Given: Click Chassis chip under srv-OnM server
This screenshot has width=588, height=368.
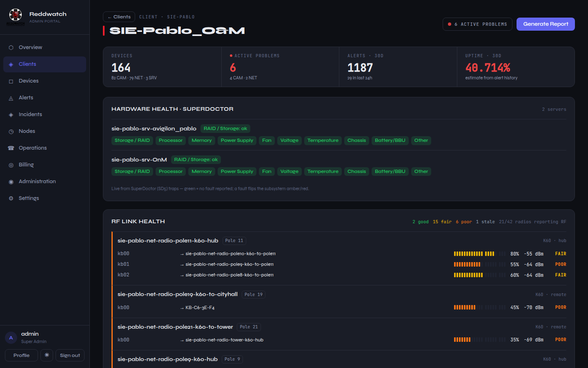Looking at the screenshot, I should coord(356,171).
